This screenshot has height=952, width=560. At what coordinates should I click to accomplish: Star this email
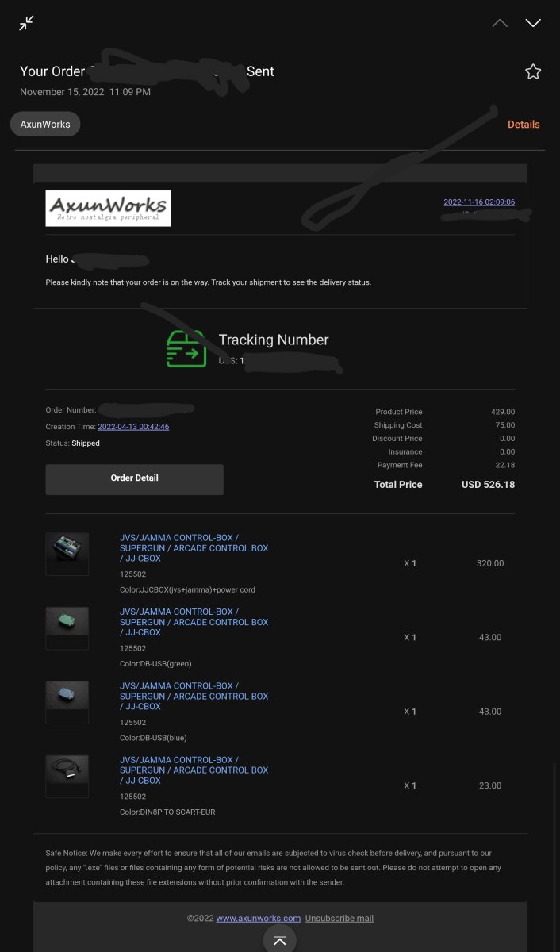pos(533,72)
